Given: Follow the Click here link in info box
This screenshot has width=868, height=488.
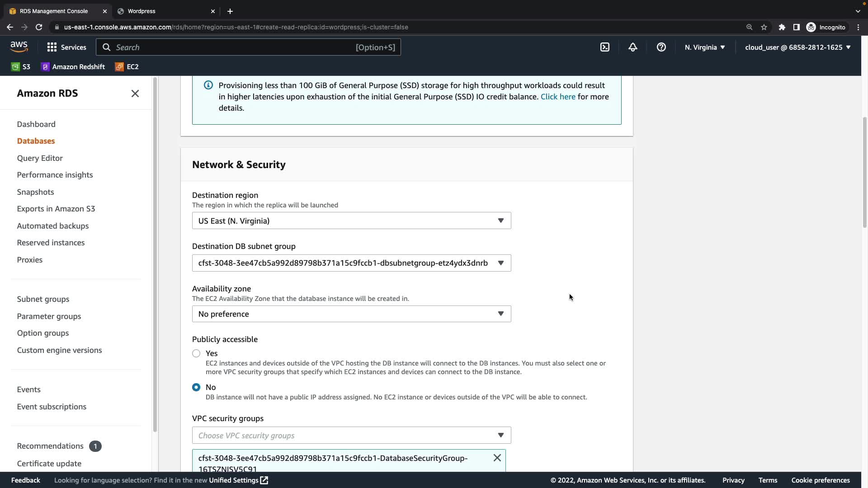Looking at the screenshot, I should (557, 97).
